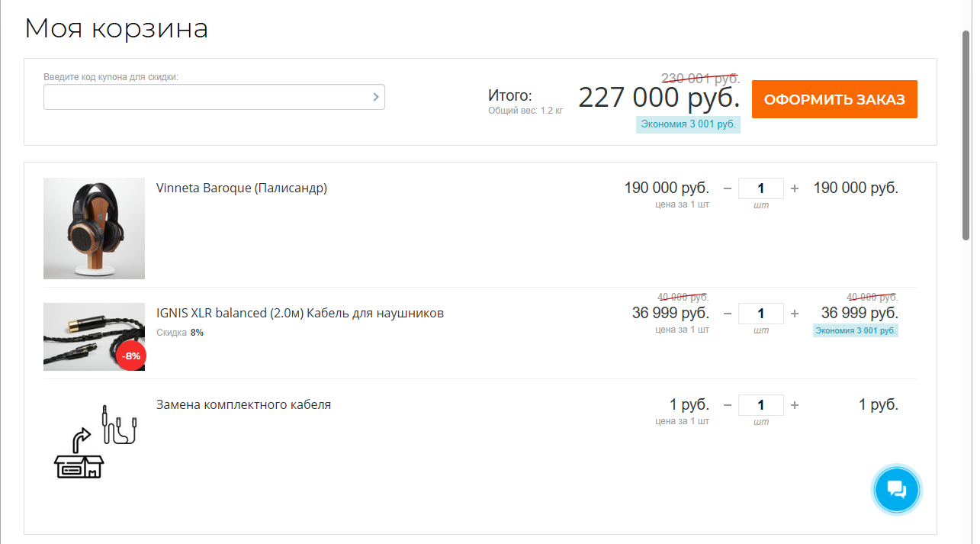Open Vinneta Baroque headphones image
980x544 pixels.
(94, 228)
